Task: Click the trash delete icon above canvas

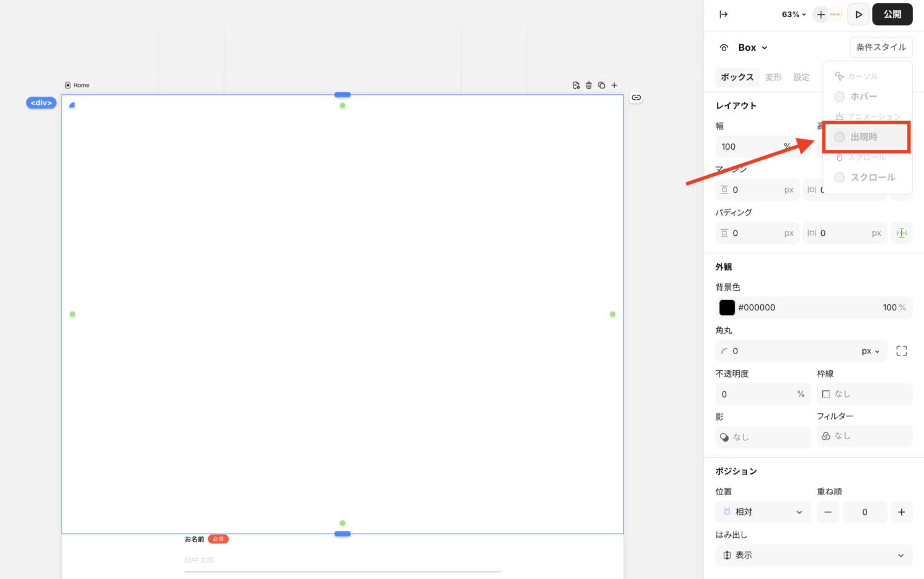Action: (x=589, y=86)
